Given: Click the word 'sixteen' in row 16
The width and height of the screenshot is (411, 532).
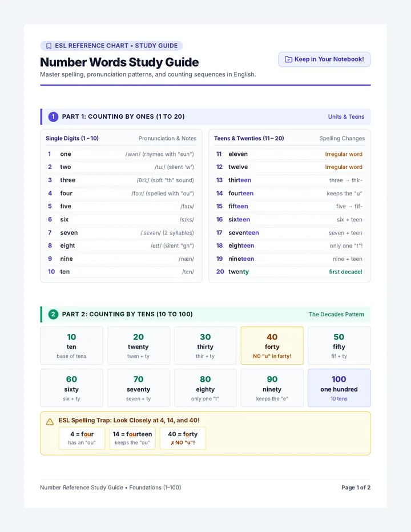Looking at the screenshot, I should click(239, 220).
